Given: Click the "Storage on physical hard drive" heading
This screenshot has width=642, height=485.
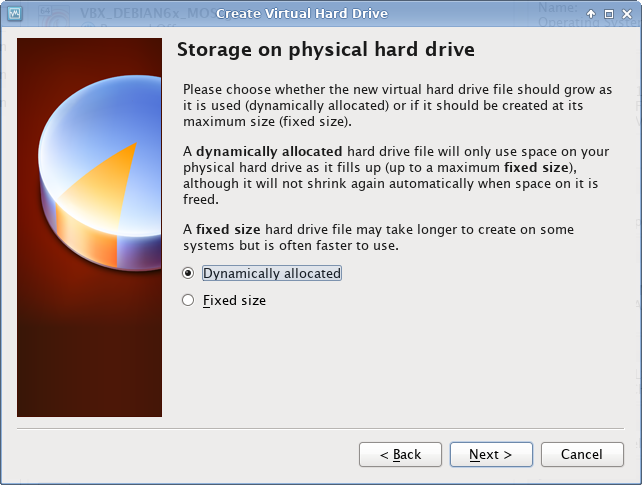Looking at the screenshot, I should 326,50.
